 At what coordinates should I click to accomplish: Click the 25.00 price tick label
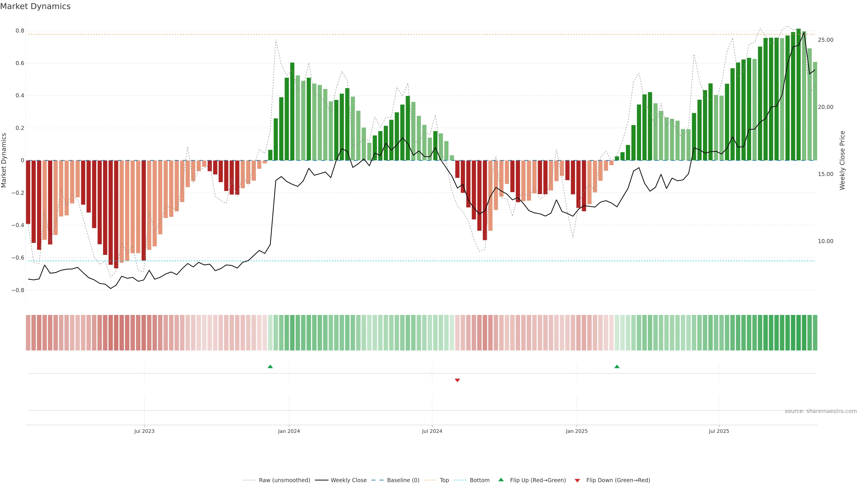click(825, 40)
